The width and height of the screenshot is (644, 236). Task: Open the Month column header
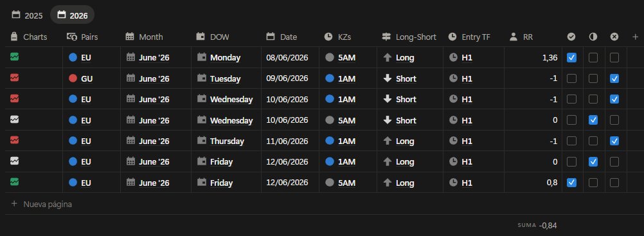[144, 37]
